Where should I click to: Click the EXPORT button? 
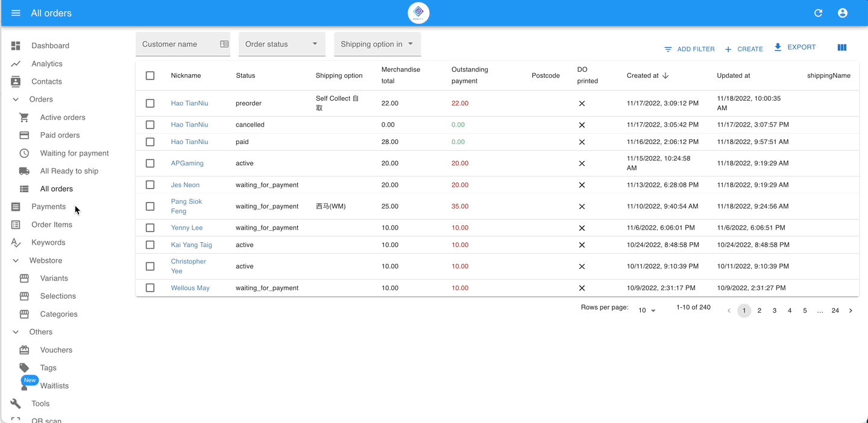[x=794, y=48]
